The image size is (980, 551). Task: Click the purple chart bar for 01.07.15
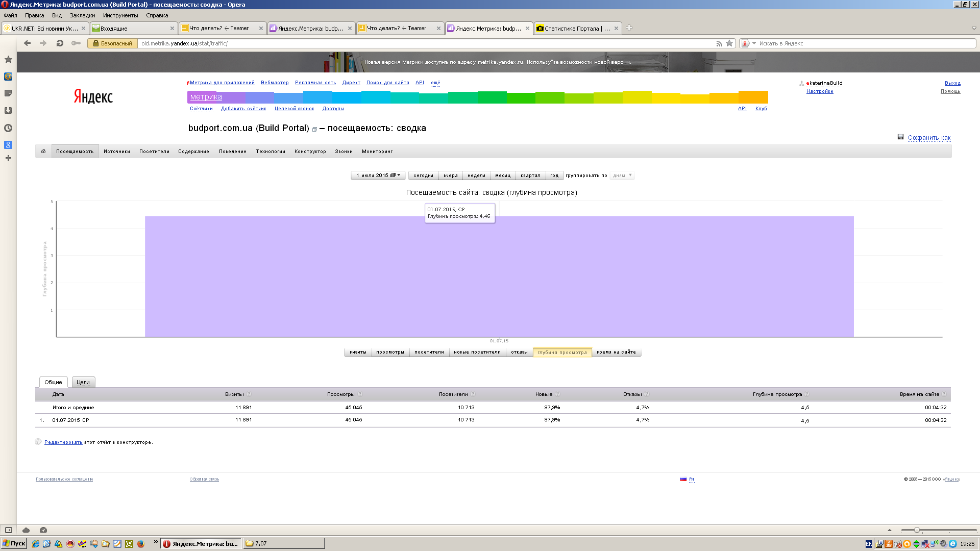point(499,277)
